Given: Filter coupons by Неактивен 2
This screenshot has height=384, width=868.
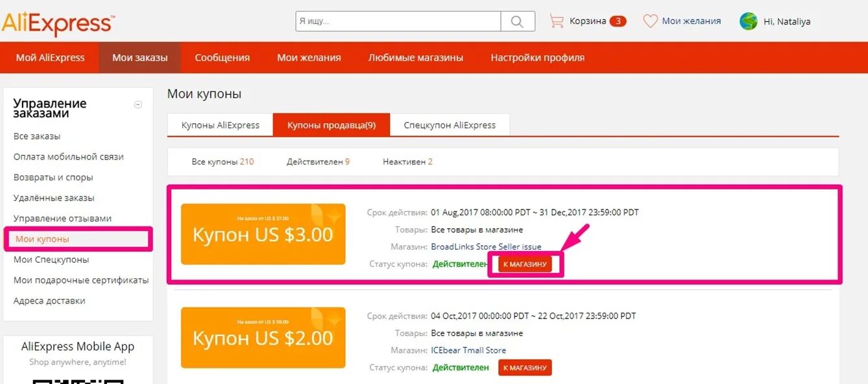Looking at the screenshot, I should tap(407, 162).
